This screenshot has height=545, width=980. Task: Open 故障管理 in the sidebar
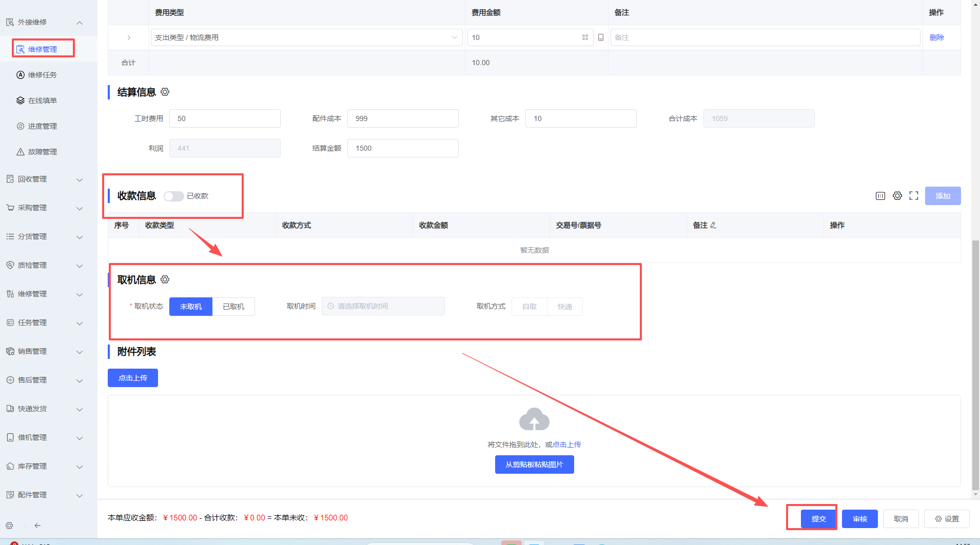[x=42, y=152]
